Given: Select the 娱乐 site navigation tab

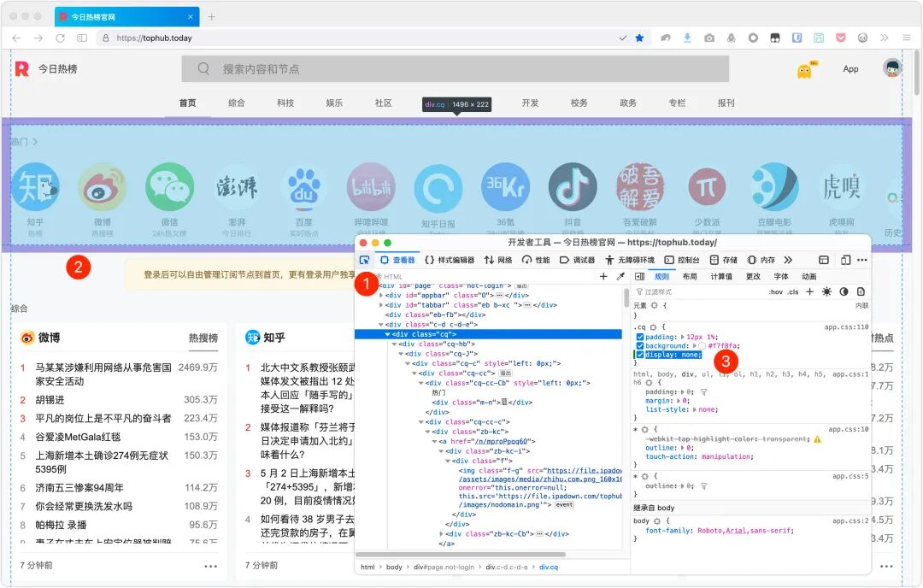Looking at the screenshot, I should pyautogui.click(x=334, y=103).
